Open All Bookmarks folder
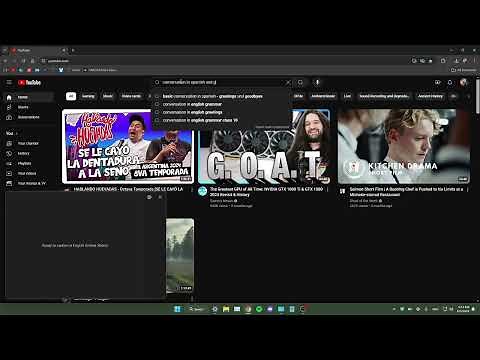 pos(464,70)
